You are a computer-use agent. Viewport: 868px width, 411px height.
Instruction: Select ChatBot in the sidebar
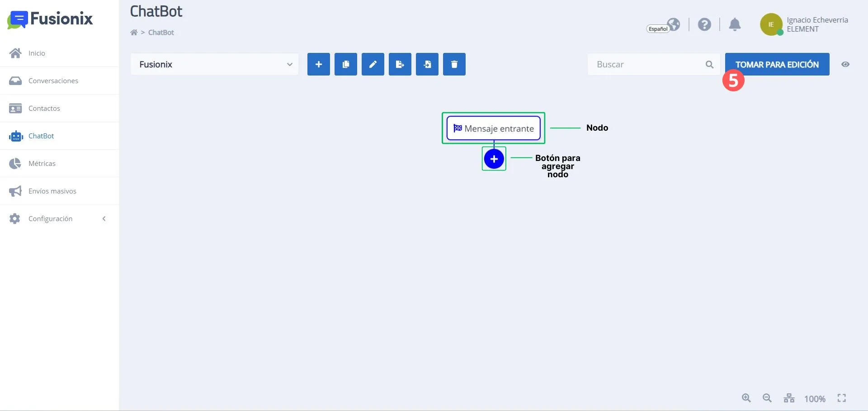point(59,136)
